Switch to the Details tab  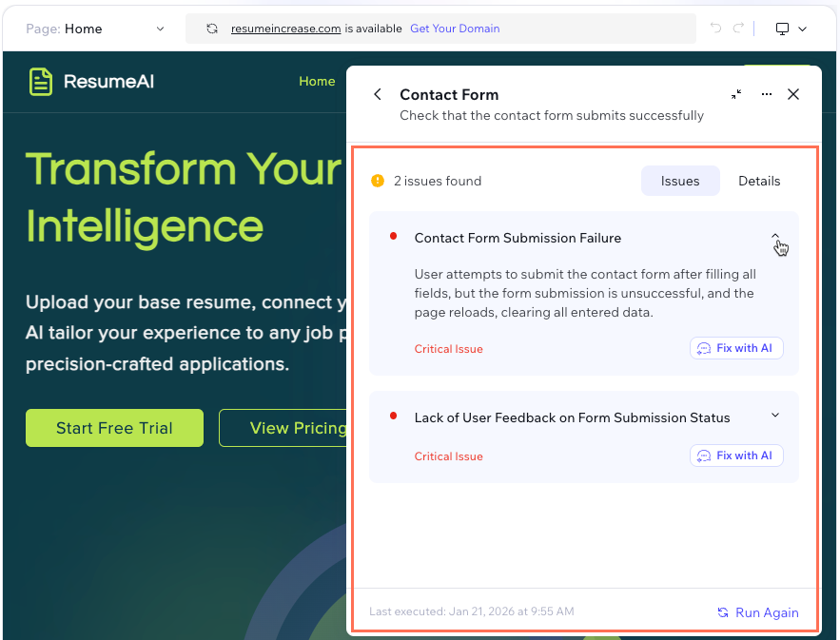(759, 180)
